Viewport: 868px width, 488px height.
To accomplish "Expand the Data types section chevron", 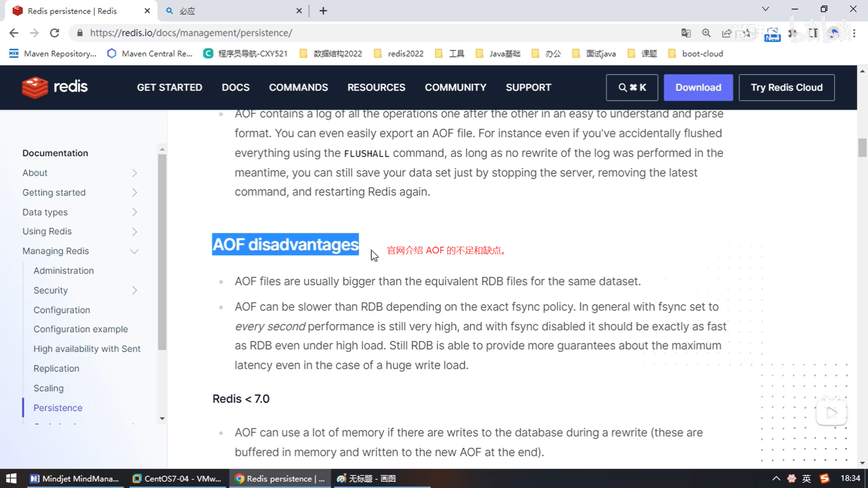I will click(x=134, y=212).
